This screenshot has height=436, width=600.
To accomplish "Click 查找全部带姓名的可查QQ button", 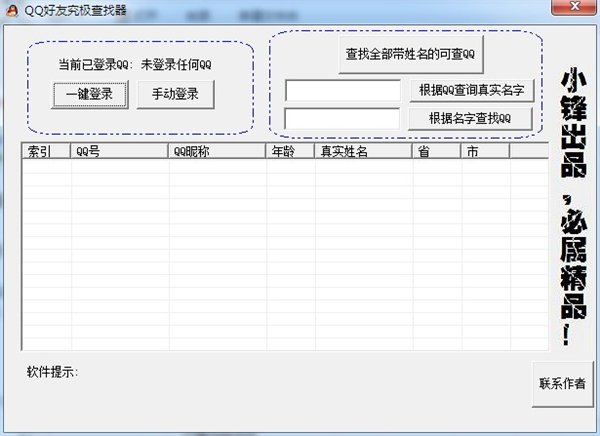I will point(411,54).
